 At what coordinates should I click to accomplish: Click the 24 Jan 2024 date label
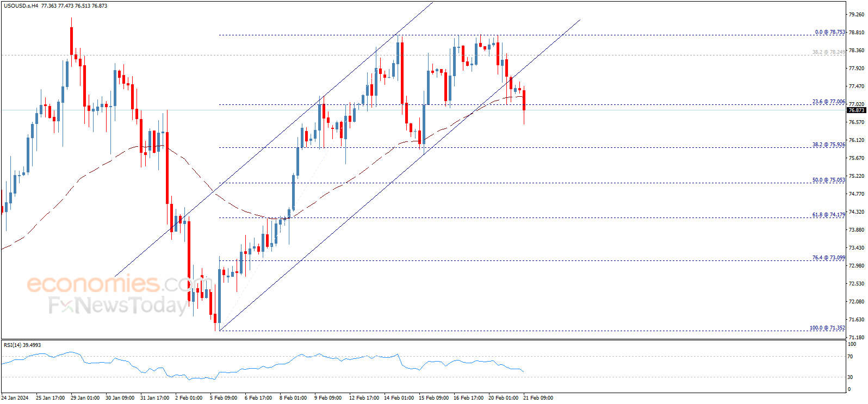[x=15, y=398]
